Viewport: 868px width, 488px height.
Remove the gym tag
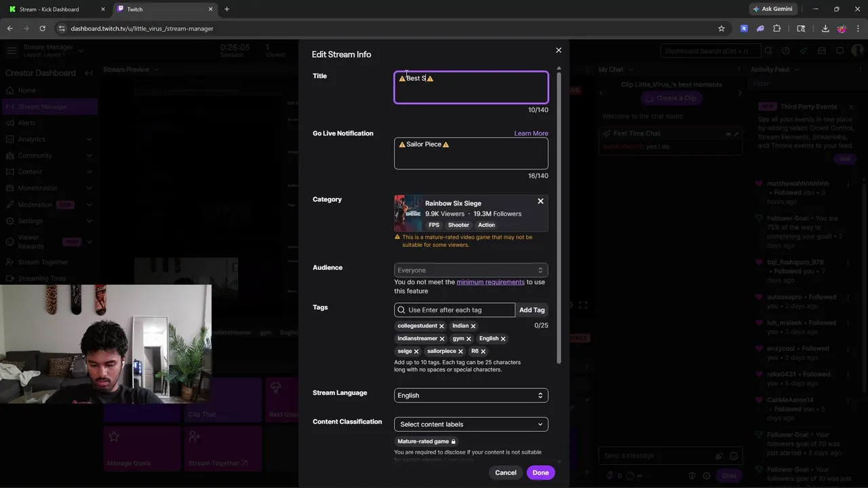point(469,339)
